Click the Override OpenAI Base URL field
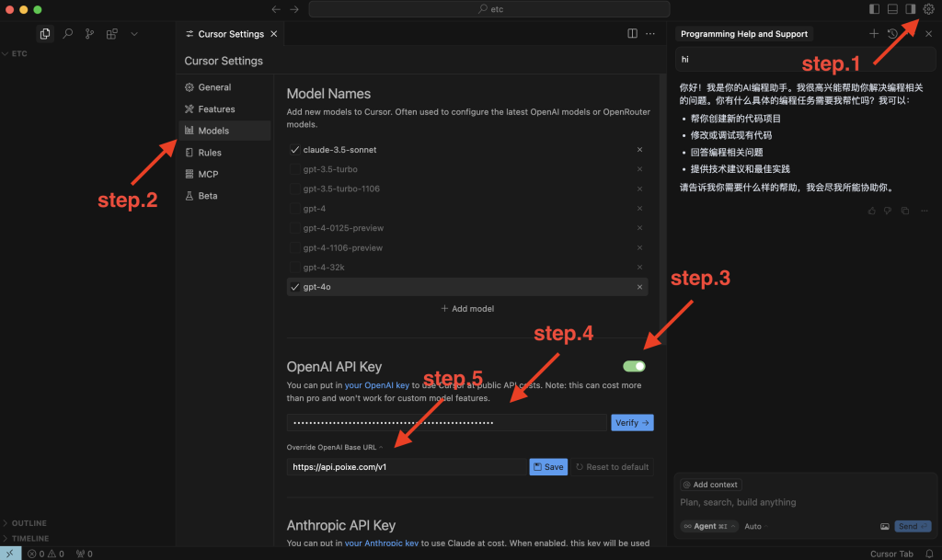The width and height of the screenshot is (942, 560). tap(406, 467)
